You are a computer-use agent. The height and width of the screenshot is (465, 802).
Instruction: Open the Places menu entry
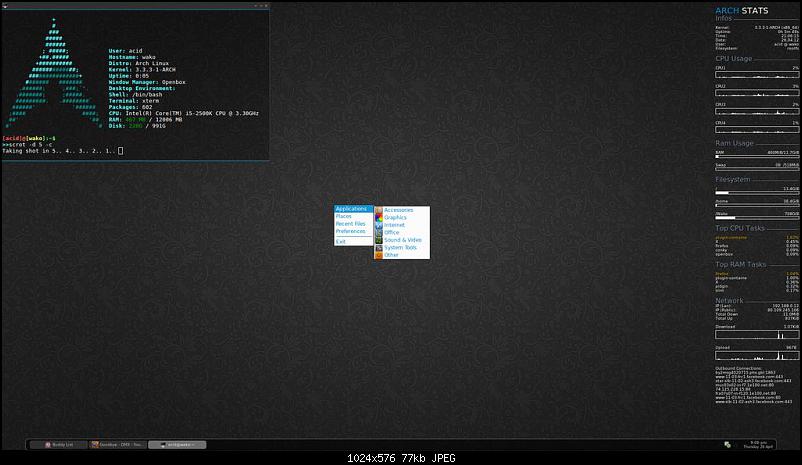(x=353, y=216)
